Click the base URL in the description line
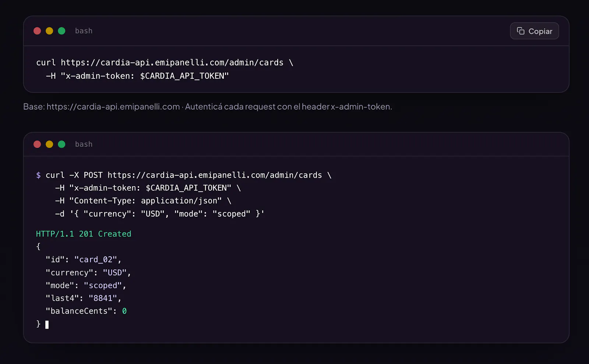Image resolution: width=589 pixels, height=364 pixels. [113, 107]
